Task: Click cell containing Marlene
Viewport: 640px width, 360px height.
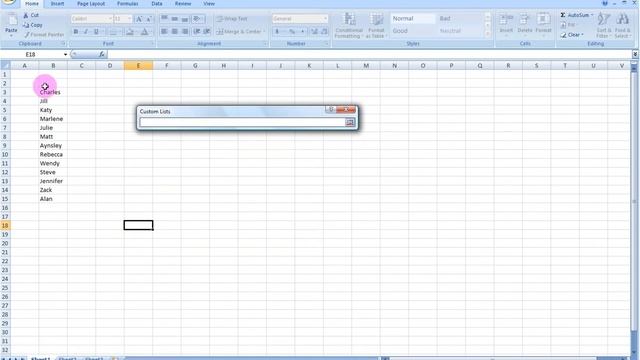Action: click(53, 119)
